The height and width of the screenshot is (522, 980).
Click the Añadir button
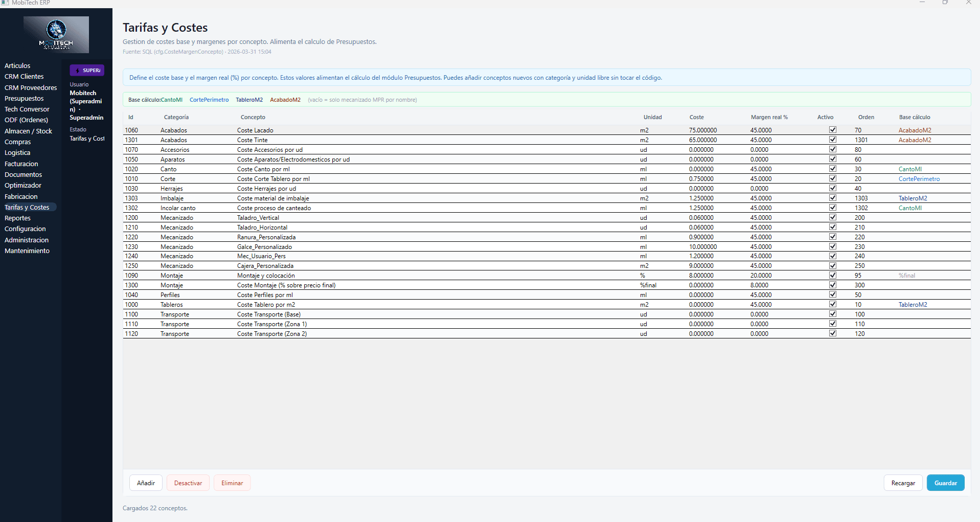pyautogui.click(x=146, y=483)
